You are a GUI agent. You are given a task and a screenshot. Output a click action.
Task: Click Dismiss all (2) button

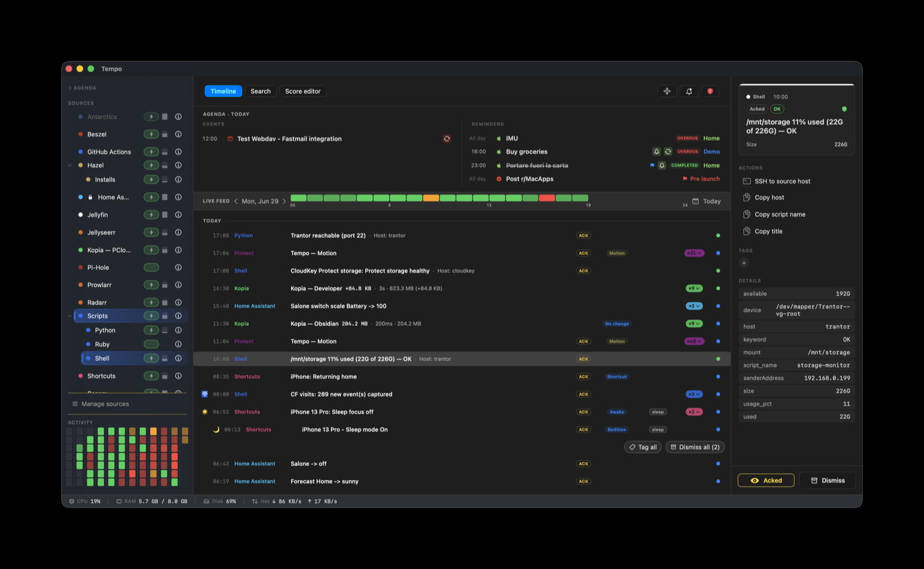click(695, 447)
